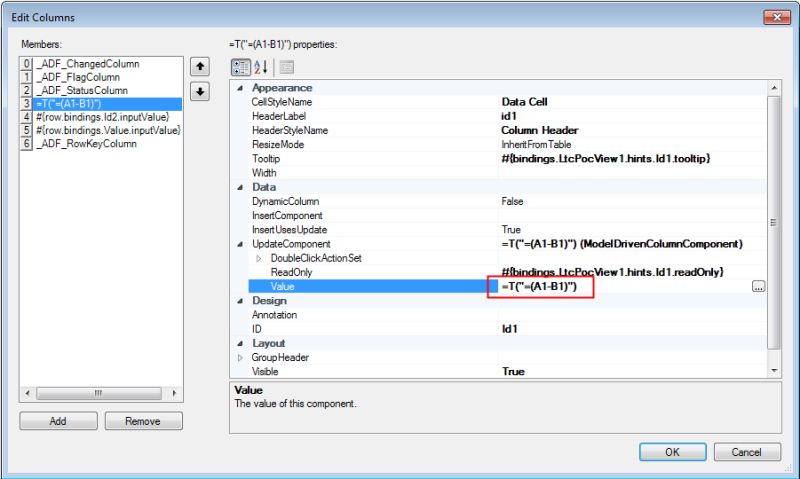The height and width of the screenshot is (479, 800).
Task: Select the Visible property row
Action: coord(508,372)
